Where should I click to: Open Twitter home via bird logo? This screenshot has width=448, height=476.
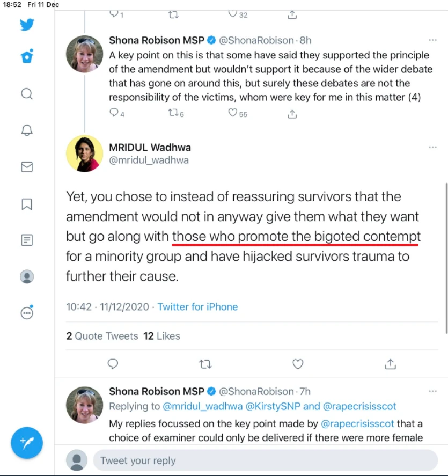click(x=27, y=25)
